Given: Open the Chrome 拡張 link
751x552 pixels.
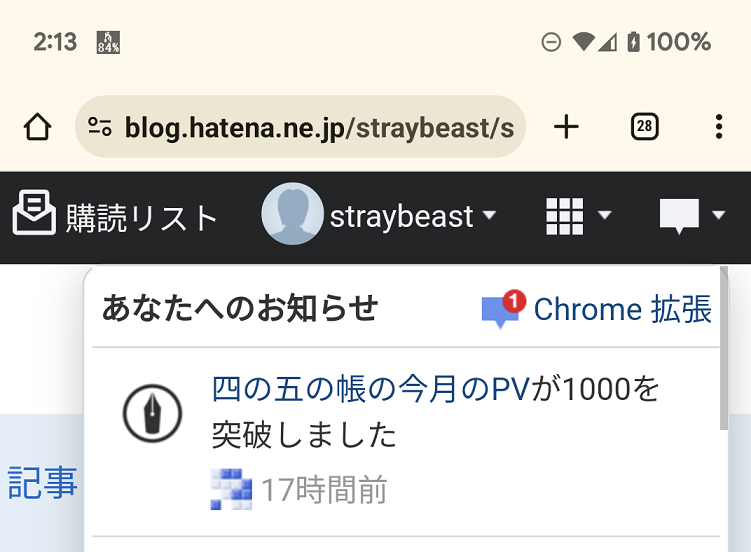Looking at the screenshot, I should click(597, 309).
